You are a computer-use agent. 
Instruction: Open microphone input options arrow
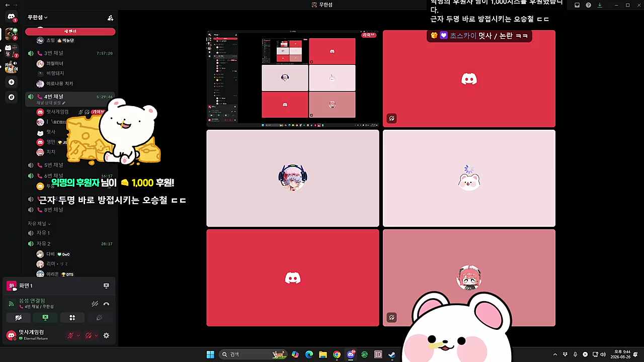78,335
